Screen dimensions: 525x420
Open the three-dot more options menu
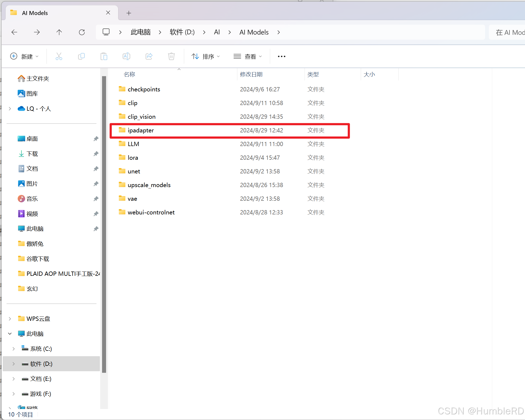[282, 56]
